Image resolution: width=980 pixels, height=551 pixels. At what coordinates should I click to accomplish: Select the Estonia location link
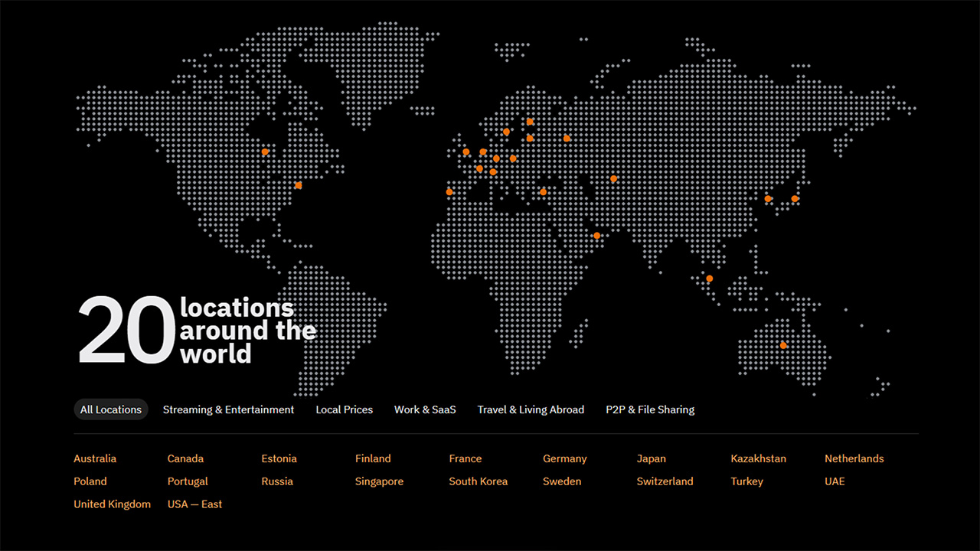[x=279, y=458]
